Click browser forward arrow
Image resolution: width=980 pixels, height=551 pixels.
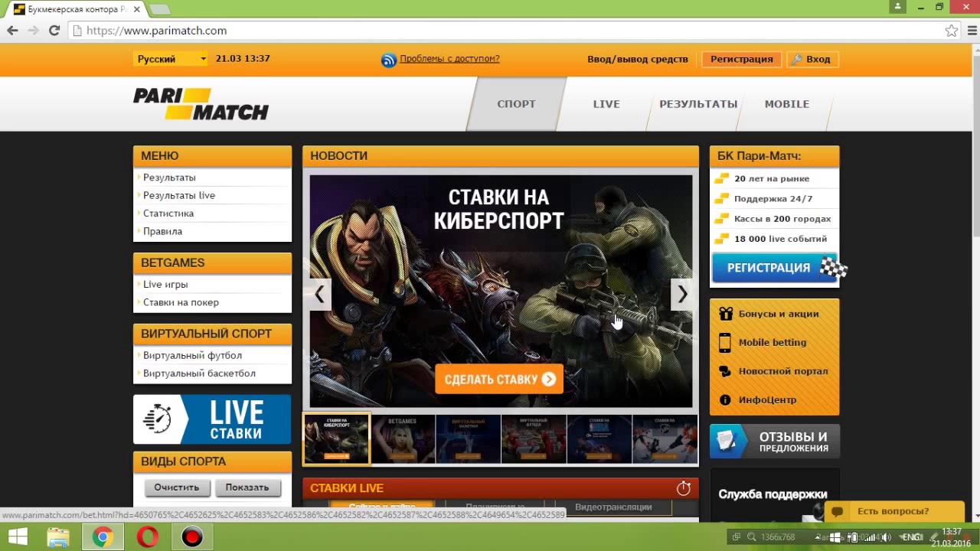(33, 31)
